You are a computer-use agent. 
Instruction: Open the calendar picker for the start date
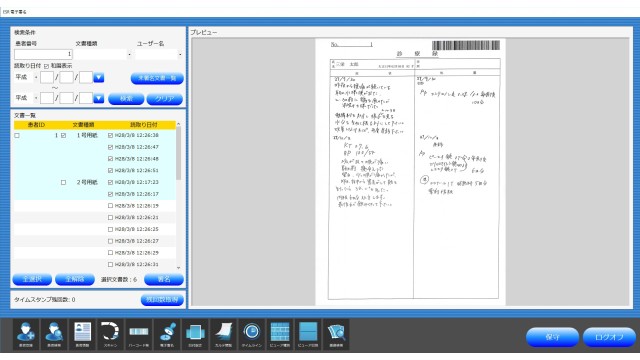[99, 78]
